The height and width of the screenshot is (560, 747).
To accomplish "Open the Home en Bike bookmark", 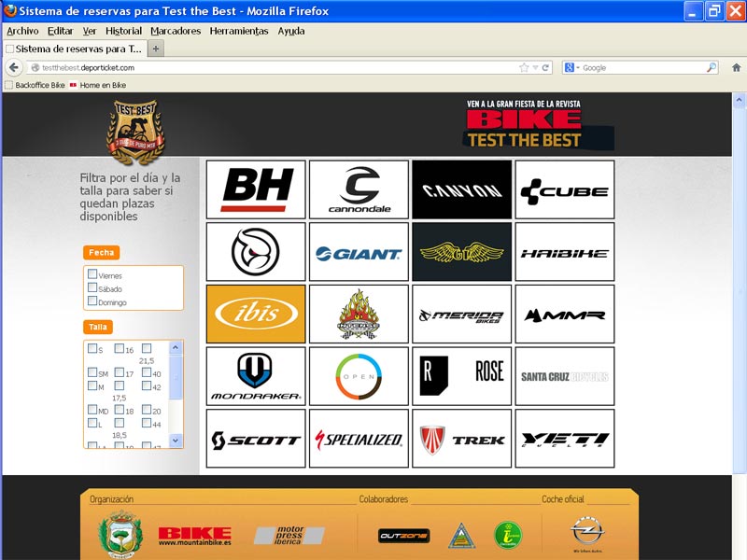I will [x=98, y=85].
